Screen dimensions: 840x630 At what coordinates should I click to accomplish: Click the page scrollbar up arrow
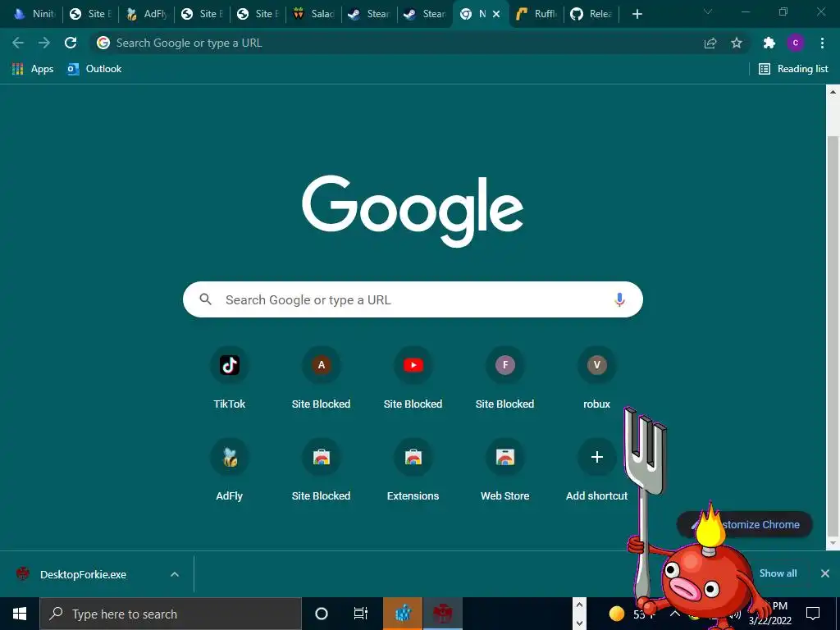833,92
